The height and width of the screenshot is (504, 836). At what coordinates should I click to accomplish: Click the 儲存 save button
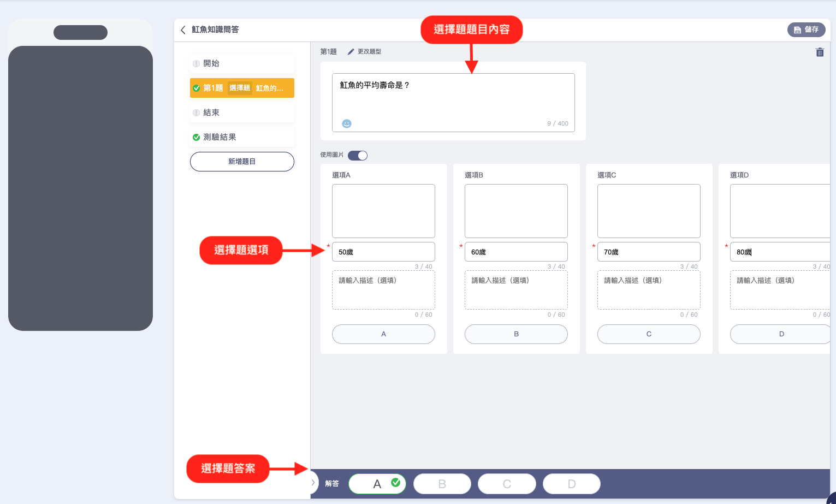806,29
